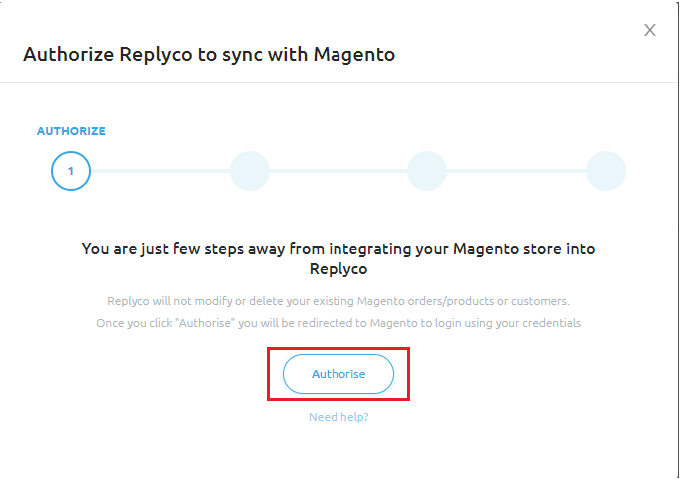Viewport: 681px width, 483px height.
Task: Select step 1 circle in the stepper
Action: click(70, 171)
